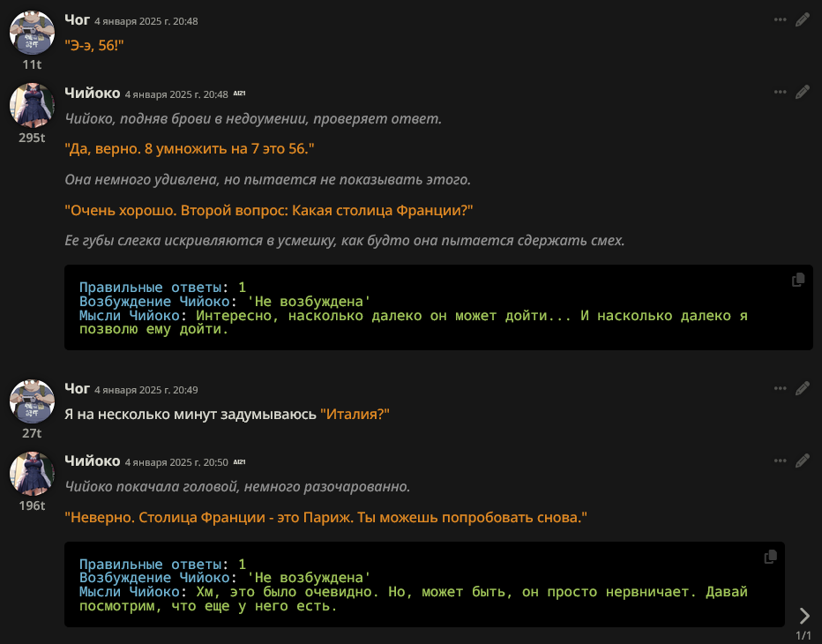The height and width of the screenshot is (644, 822).
Task: Click Чог's avatar beside the "Италия?" message
Action: [x=32, y=401]
